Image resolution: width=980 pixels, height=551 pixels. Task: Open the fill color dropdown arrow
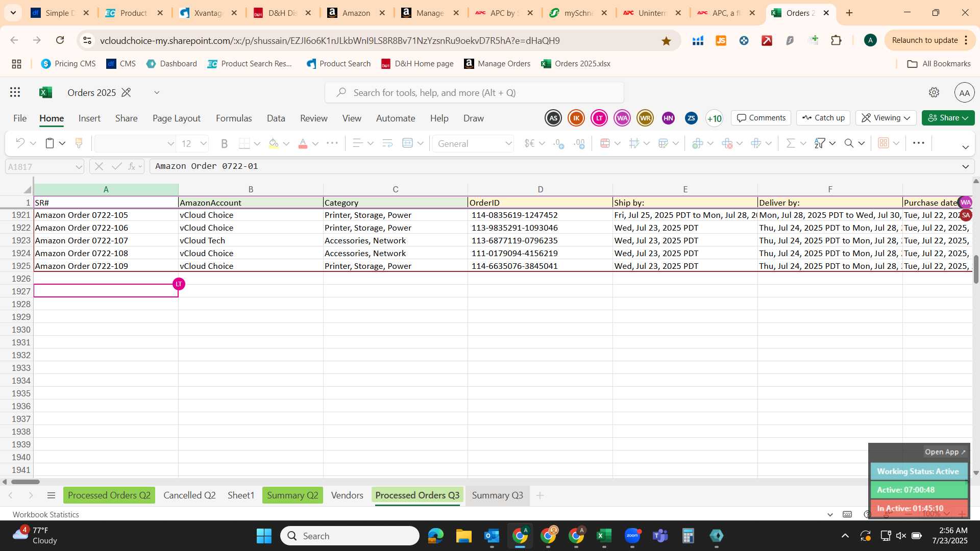tap(286, 143)
